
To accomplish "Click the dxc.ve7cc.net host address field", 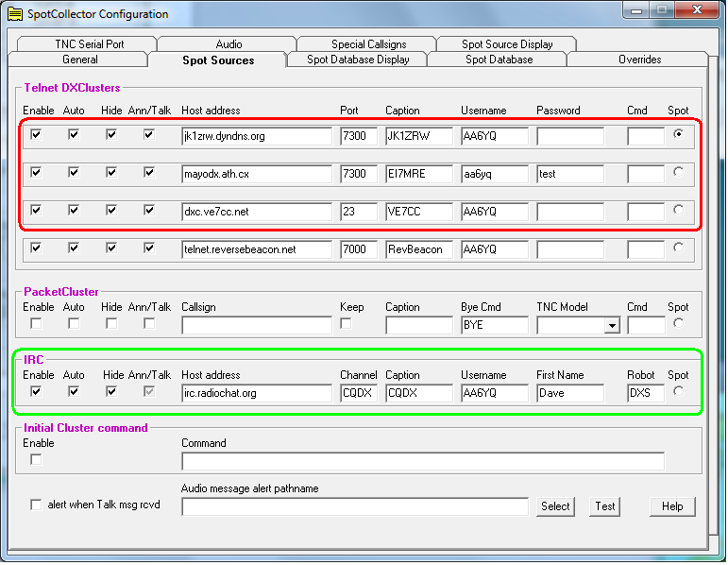I will click(257, 212).
